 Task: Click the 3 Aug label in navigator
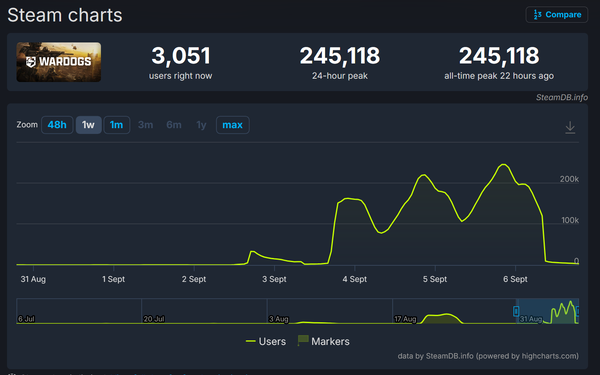(279, 319)
